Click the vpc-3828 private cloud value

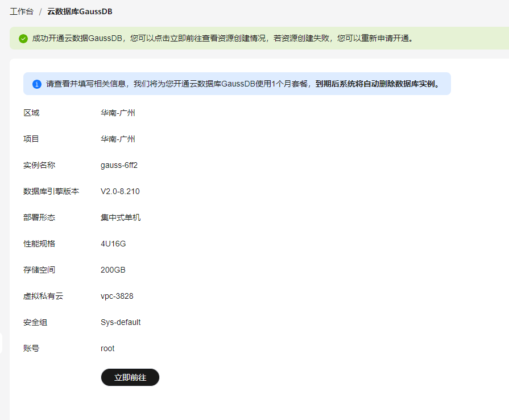pyautogui.click(x=117, y=296)
